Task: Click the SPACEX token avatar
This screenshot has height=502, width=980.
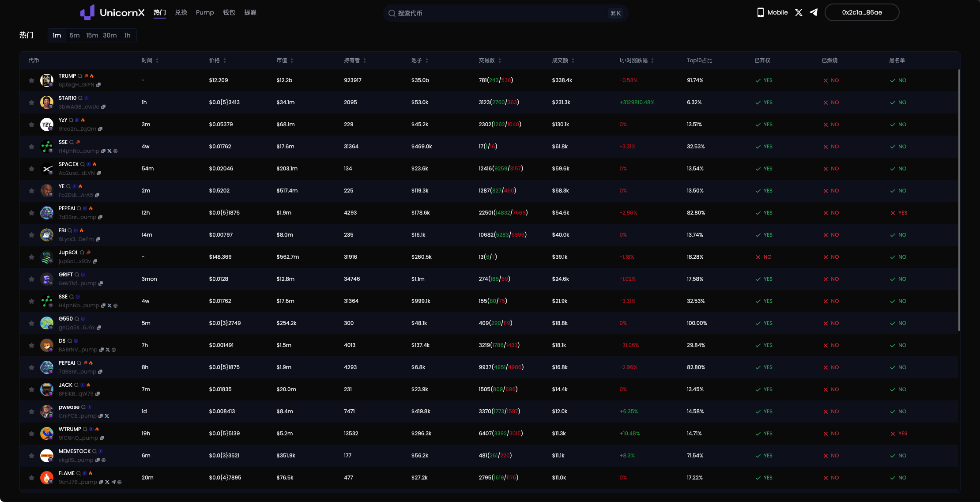Action: tap(47, 169)
